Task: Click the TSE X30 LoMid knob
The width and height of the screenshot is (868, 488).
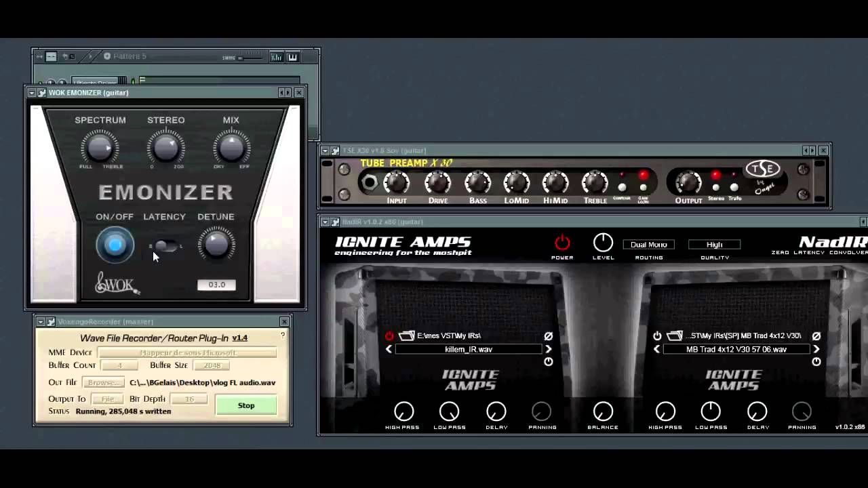Action: pyautogui.click(x=516, y=182)
